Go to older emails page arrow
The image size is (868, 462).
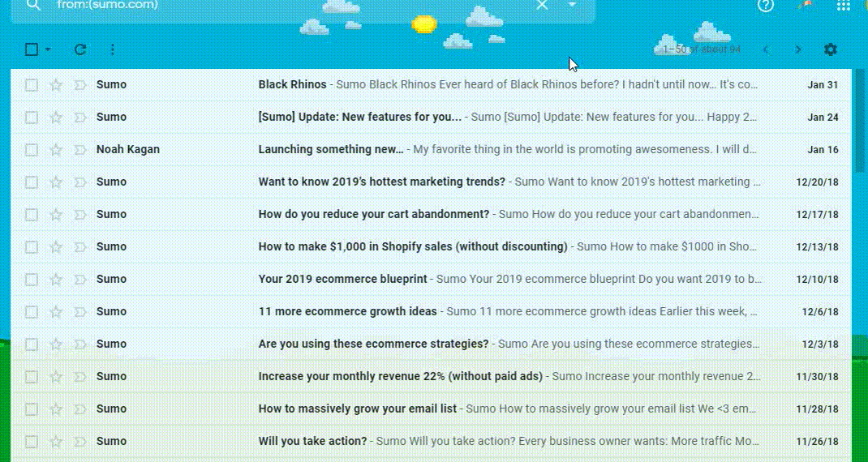click(x=798, y=49)
